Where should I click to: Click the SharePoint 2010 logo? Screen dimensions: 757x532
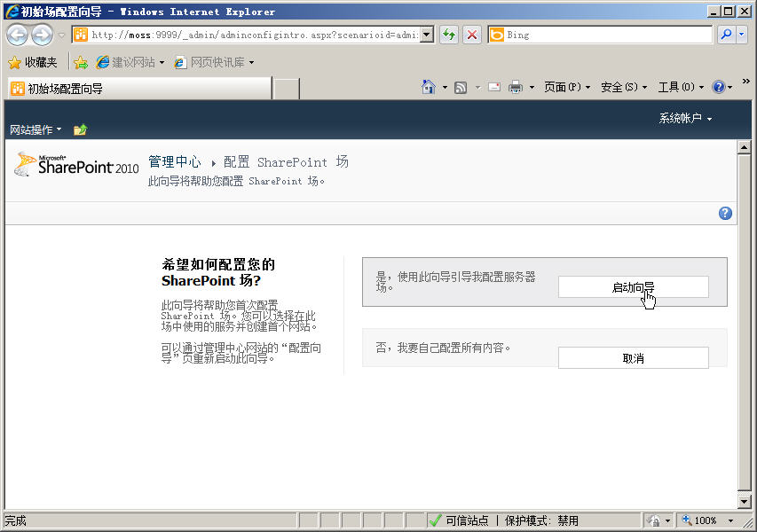(76, 164)
